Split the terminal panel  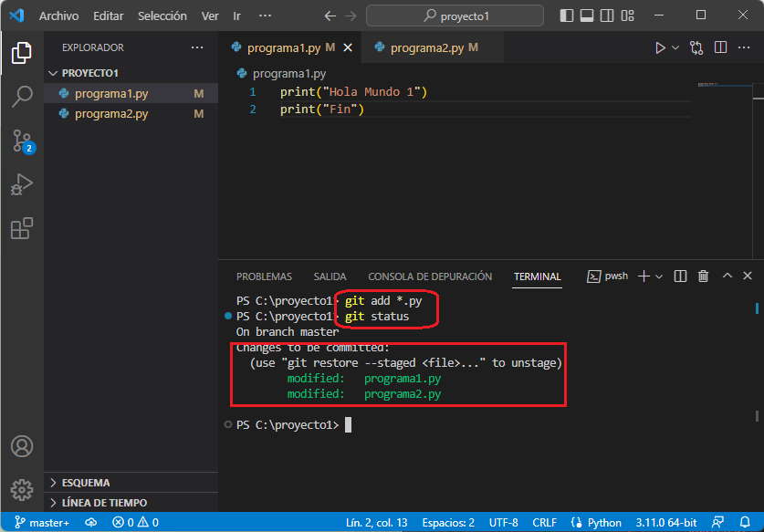click(x=680, y=276)
